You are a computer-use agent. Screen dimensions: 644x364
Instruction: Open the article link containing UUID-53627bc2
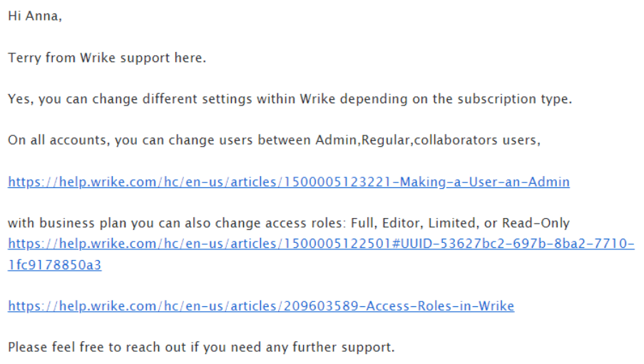tap(321, 244)
